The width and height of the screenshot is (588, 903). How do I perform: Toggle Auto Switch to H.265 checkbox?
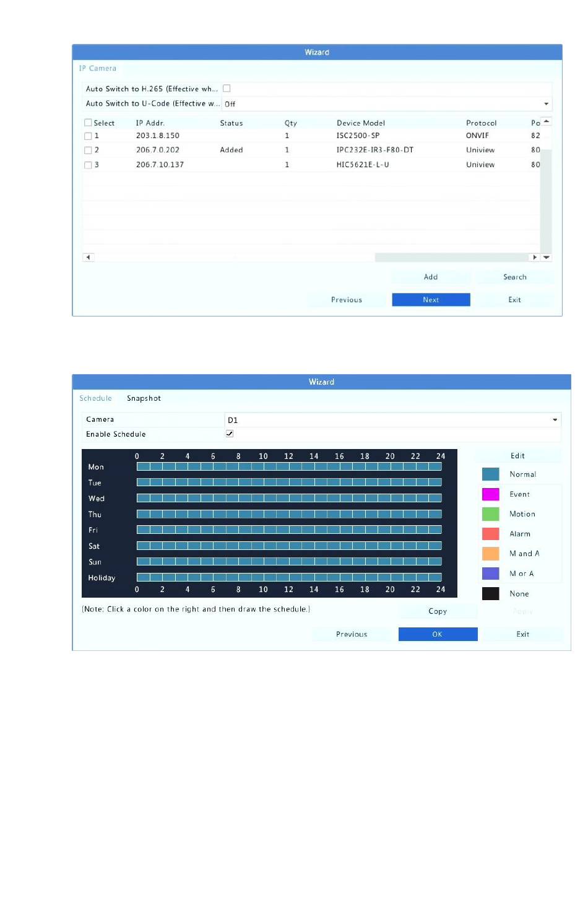point(227,89)
